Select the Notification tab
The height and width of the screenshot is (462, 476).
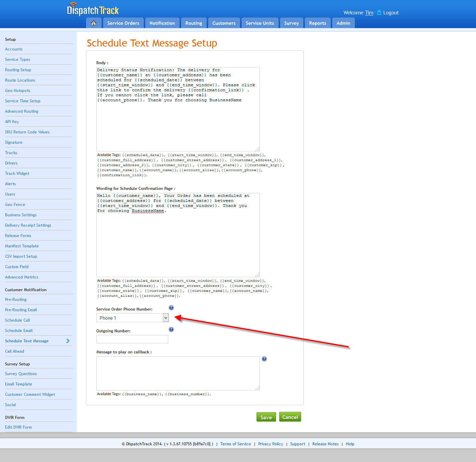coord(162,23)
